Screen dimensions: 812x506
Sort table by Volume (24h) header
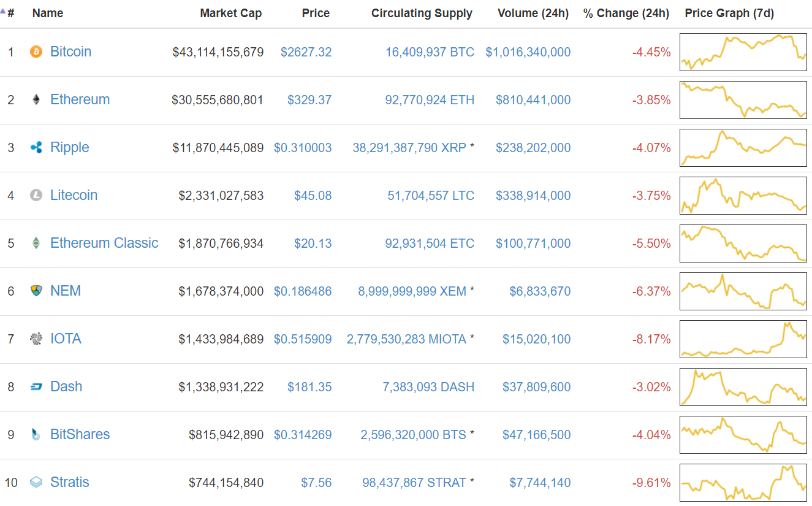point(533,13)
